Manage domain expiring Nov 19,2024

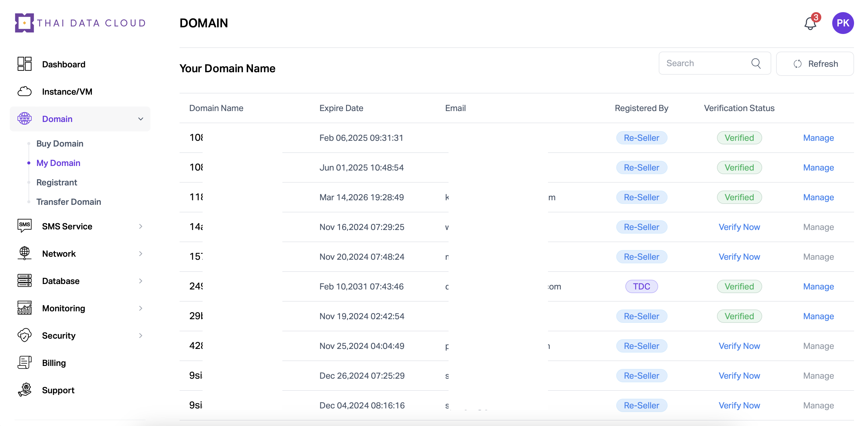tap(818, 316)
